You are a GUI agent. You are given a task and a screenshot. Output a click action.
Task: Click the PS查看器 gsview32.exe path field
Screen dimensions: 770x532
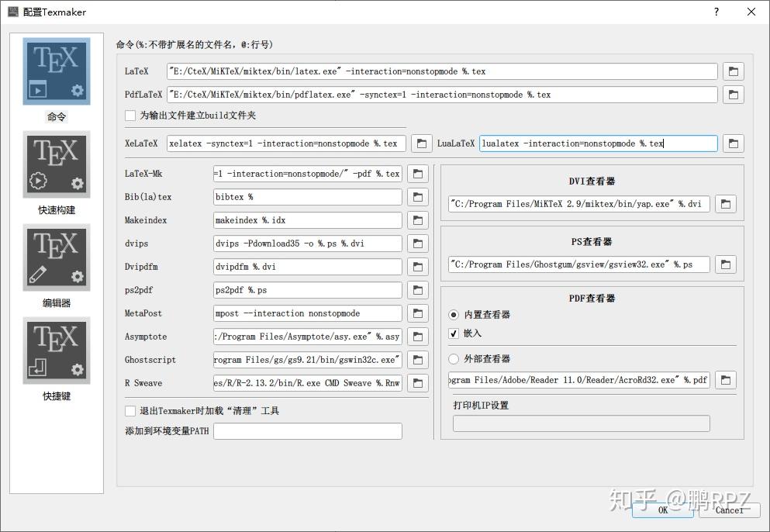[x=579, y=264]
